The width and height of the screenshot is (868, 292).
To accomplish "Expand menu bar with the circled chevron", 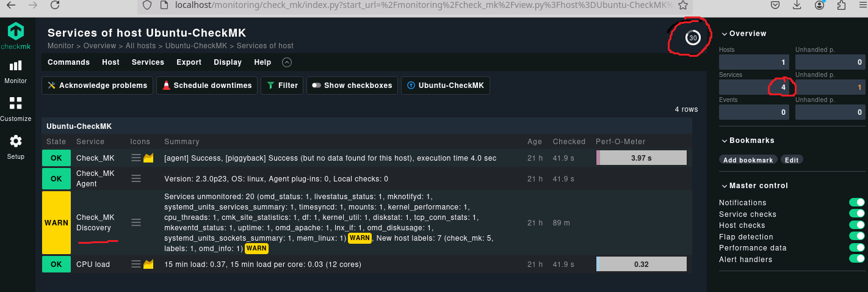I will [x=287, y=62].
